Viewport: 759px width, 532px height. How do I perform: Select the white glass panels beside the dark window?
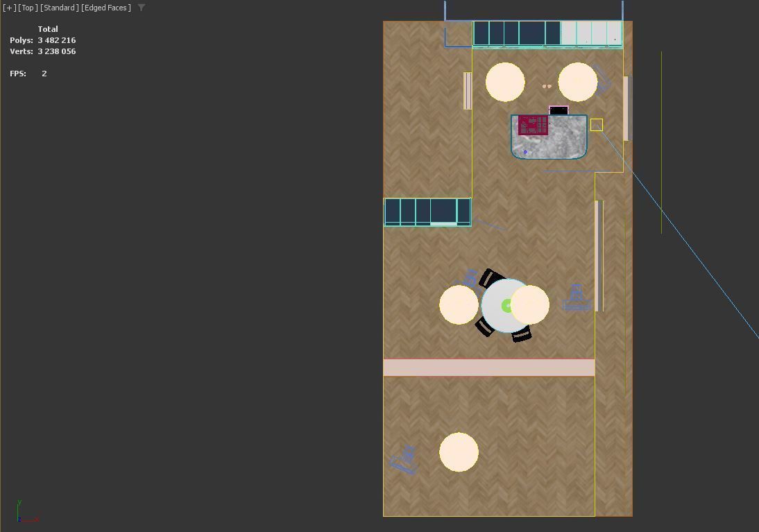(x=592, y=33)
